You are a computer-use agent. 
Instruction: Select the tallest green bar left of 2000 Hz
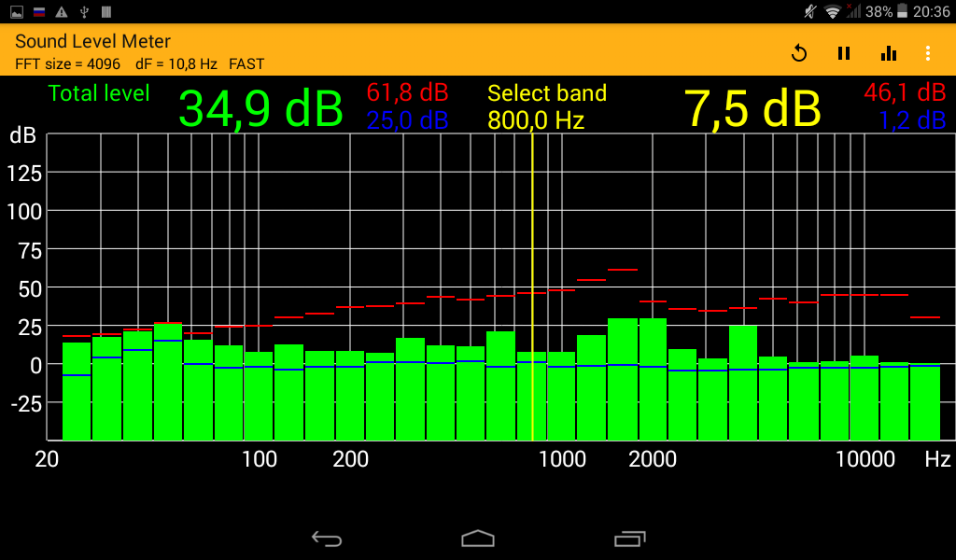coord(623,379)
